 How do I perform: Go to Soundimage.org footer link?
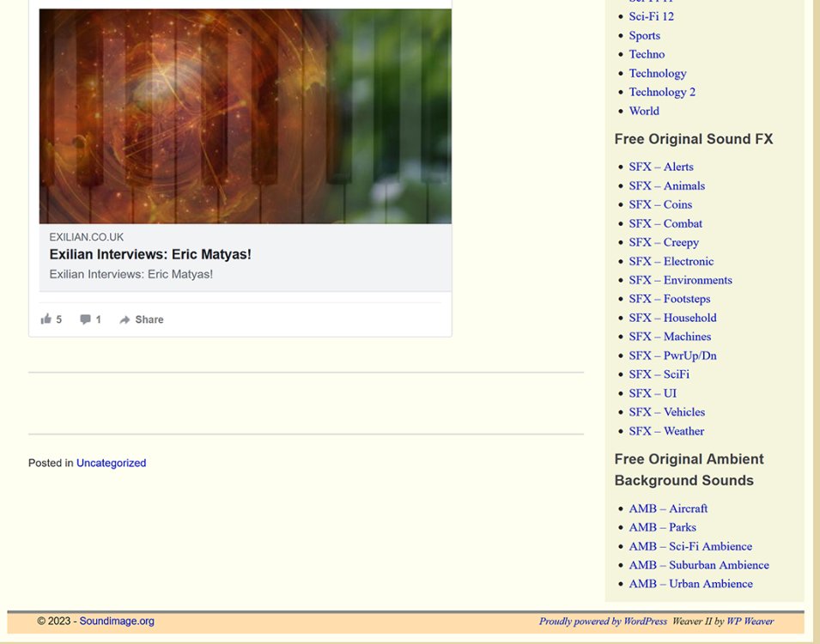tap(117, 621)
